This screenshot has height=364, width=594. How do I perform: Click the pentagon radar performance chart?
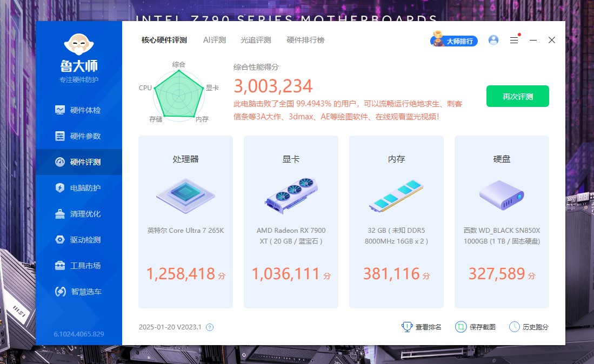[179, 95]
